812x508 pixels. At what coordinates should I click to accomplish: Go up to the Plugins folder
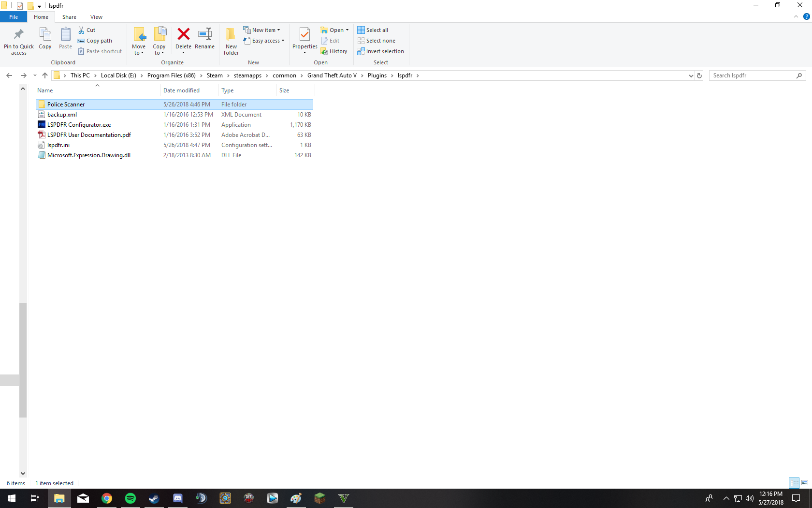coord(45,75)
